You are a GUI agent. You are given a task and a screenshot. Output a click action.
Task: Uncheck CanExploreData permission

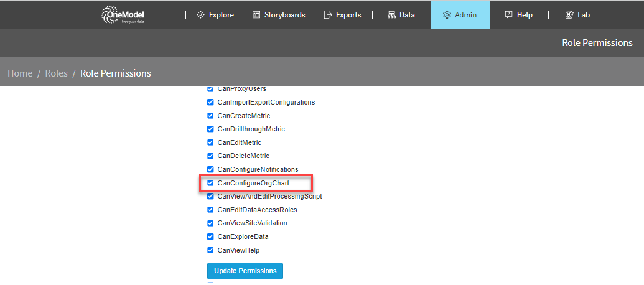click(x=210, y=236)
